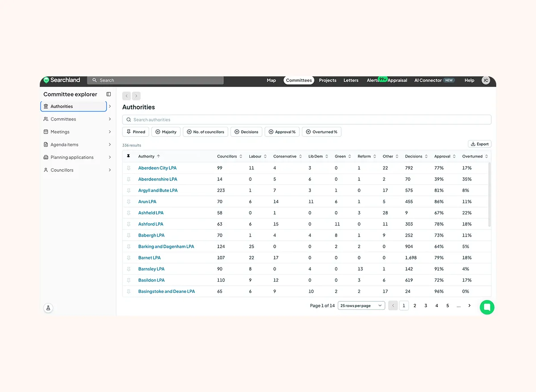Expand Planning applications sidebar chevron
Screen dimensions: 536x392
pyautogui.click(x=110, y=157)
